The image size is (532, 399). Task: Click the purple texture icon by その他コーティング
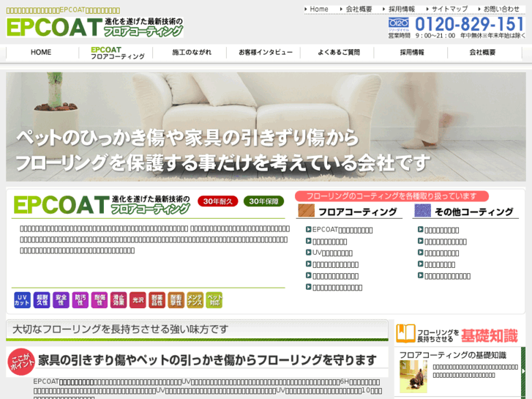(422, 211)
